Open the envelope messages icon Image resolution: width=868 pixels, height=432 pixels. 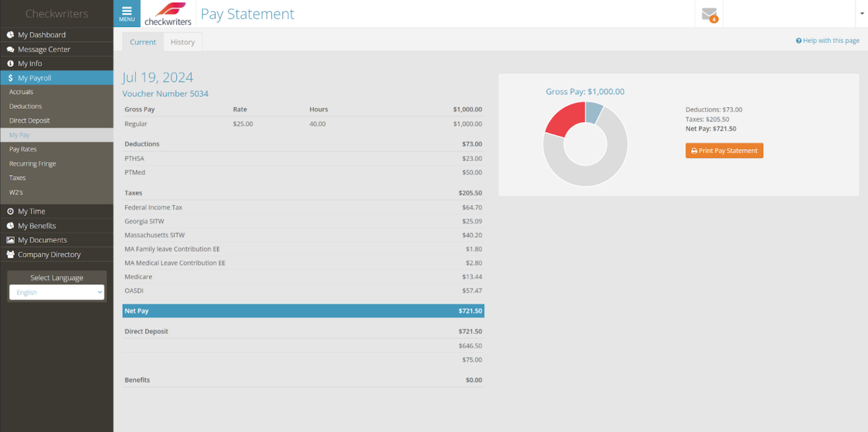[709, 14]
